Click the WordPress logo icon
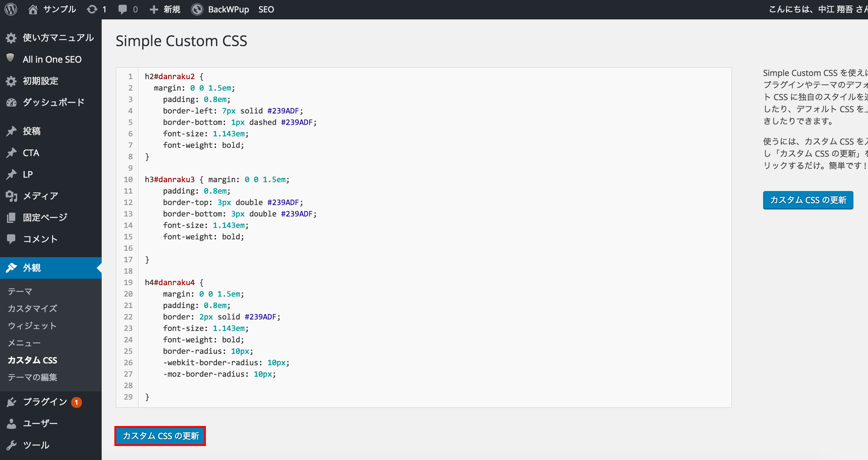 point(11,9)
